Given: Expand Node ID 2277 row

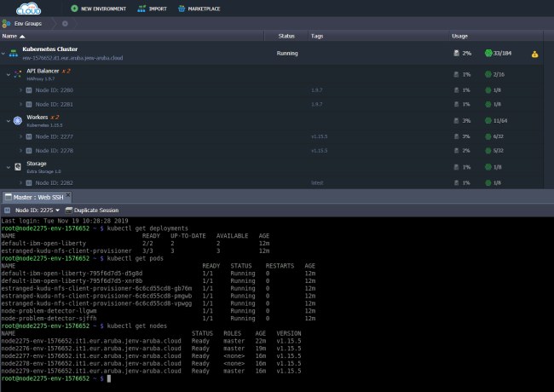Looking at the screenshot, I should (20, 135).
